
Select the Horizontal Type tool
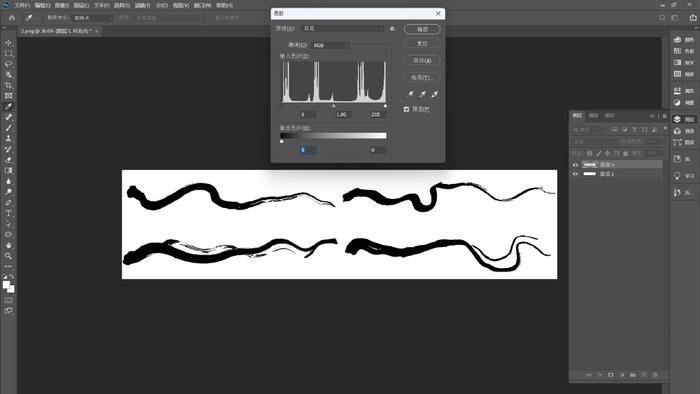tap(8, 213)
